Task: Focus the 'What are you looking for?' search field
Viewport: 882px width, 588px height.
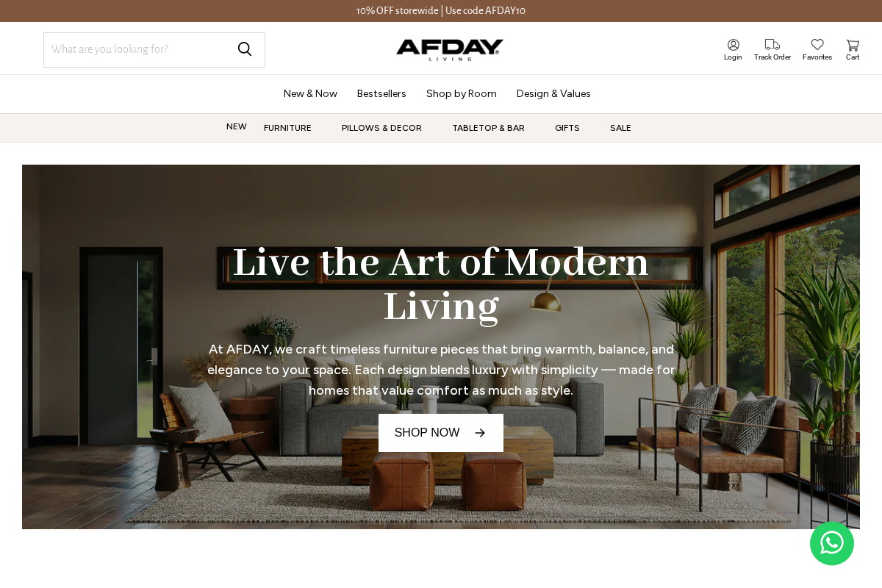Action: (x=140, y=50)
